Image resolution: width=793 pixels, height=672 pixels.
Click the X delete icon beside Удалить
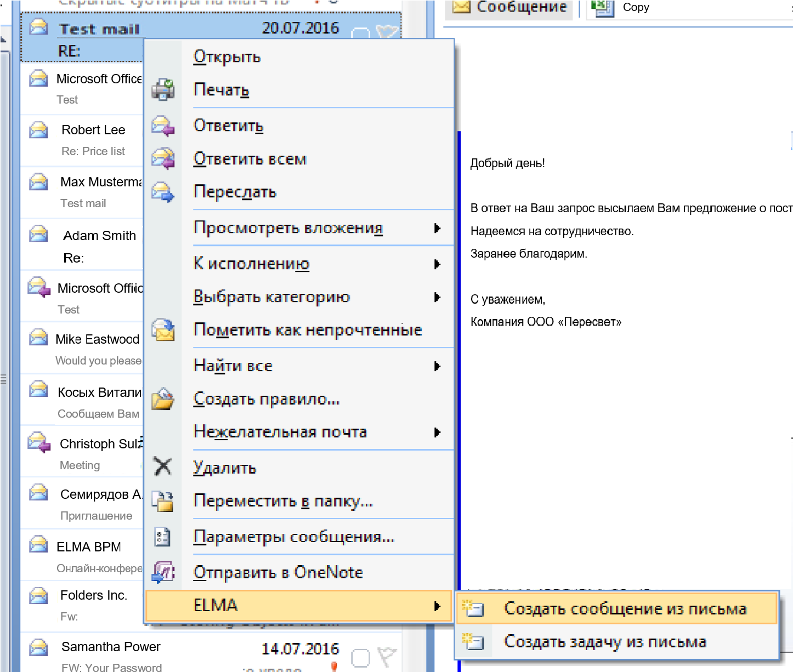163,467
